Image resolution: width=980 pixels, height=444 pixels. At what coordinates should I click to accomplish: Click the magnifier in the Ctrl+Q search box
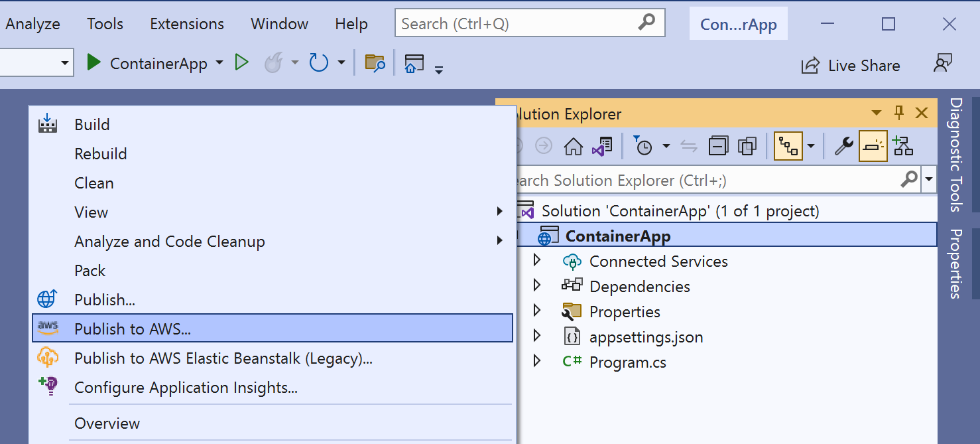(x=646, y=23)
